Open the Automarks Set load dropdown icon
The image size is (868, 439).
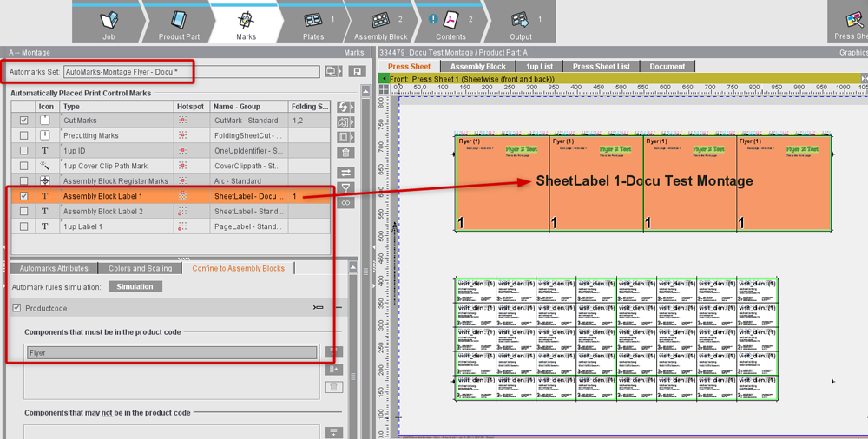click(x=332, y=71)
